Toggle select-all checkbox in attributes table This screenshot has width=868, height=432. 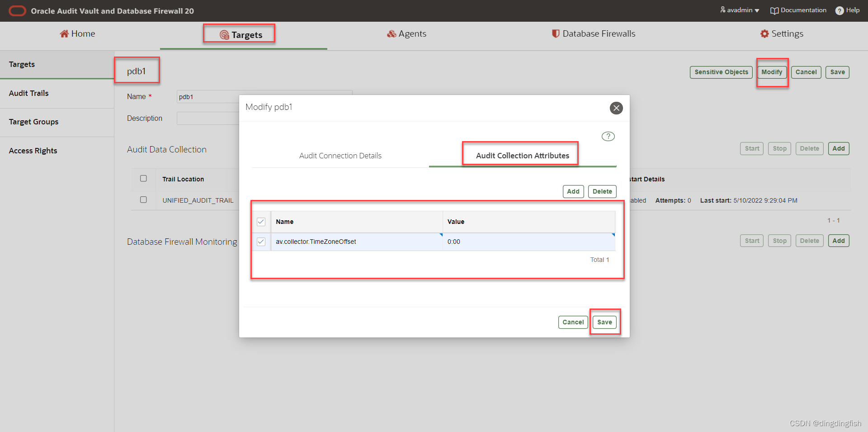click(261, 222)
